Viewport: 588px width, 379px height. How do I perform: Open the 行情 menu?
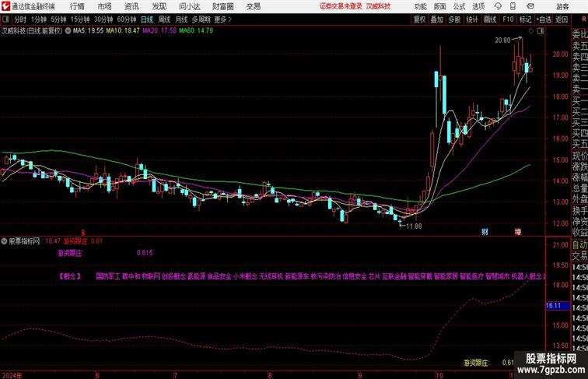[77, 6]
